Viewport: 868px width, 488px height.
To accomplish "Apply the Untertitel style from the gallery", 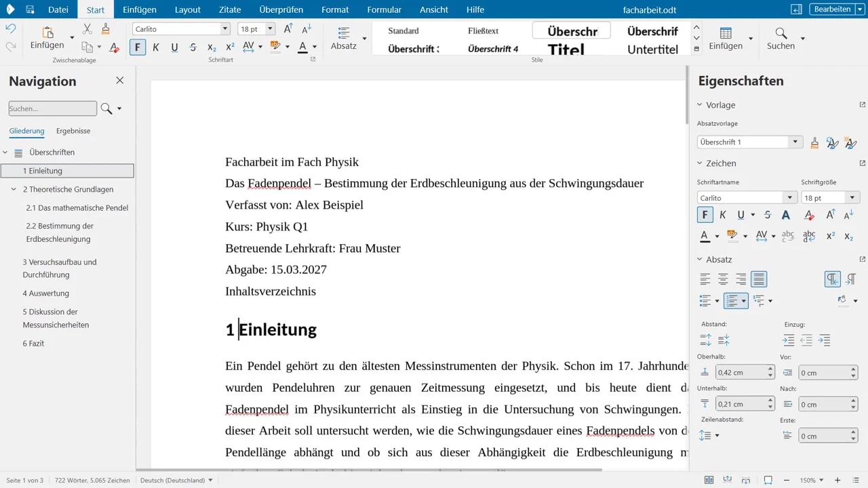I will pos(652,49).
